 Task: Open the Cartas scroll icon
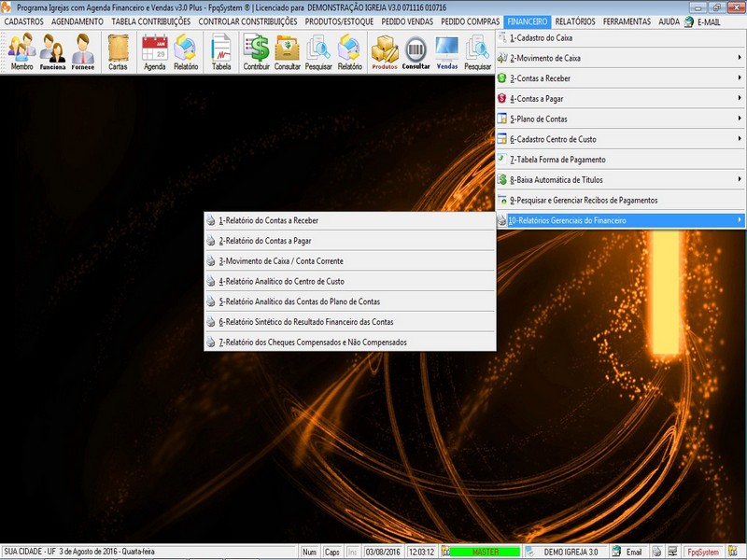coord(118,51)
